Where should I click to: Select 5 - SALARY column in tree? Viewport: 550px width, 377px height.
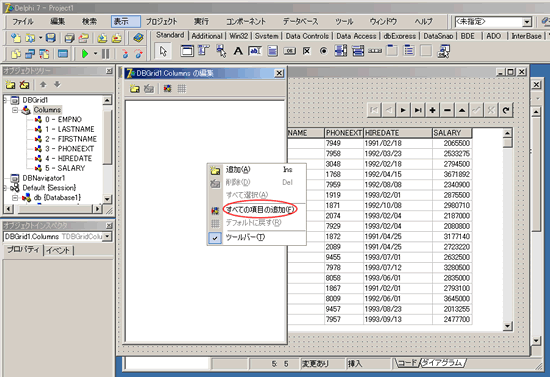pyautogui.click(x=65, y=168)
